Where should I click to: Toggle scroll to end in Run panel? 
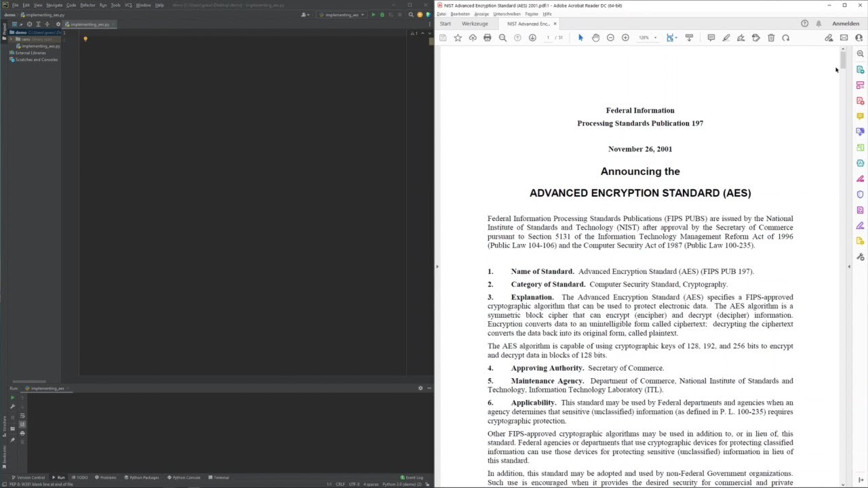pos(22,424)
